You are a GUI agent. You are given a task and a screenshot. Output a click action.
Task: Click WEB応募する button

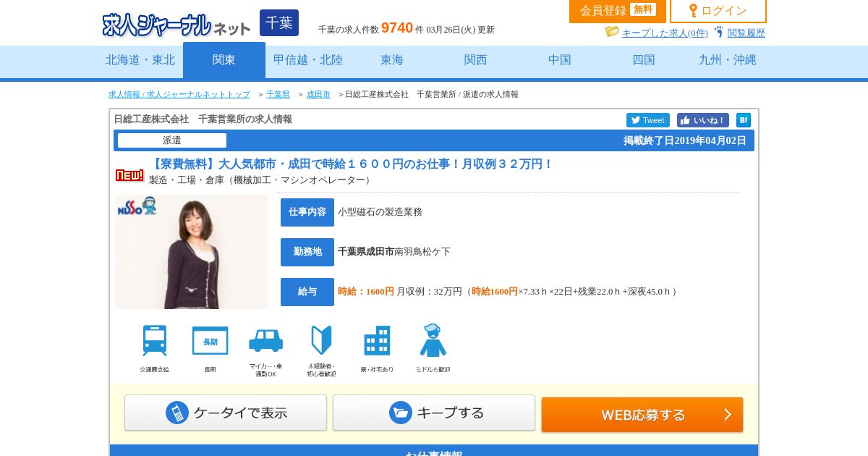coord(642,415)
